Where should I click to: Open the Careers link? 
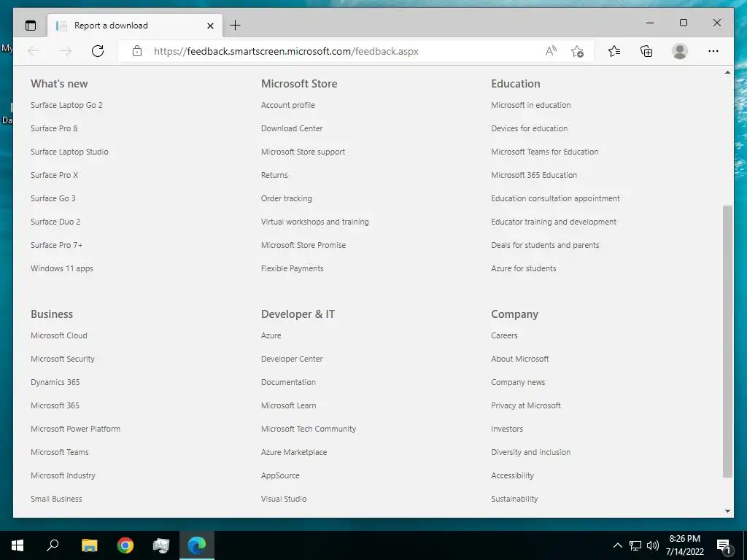[504, 335]
